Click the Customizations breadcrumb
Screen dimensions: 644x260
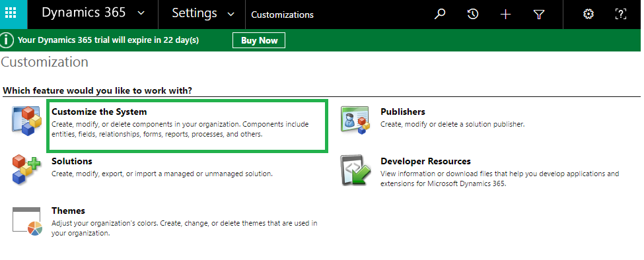point(282,15)
